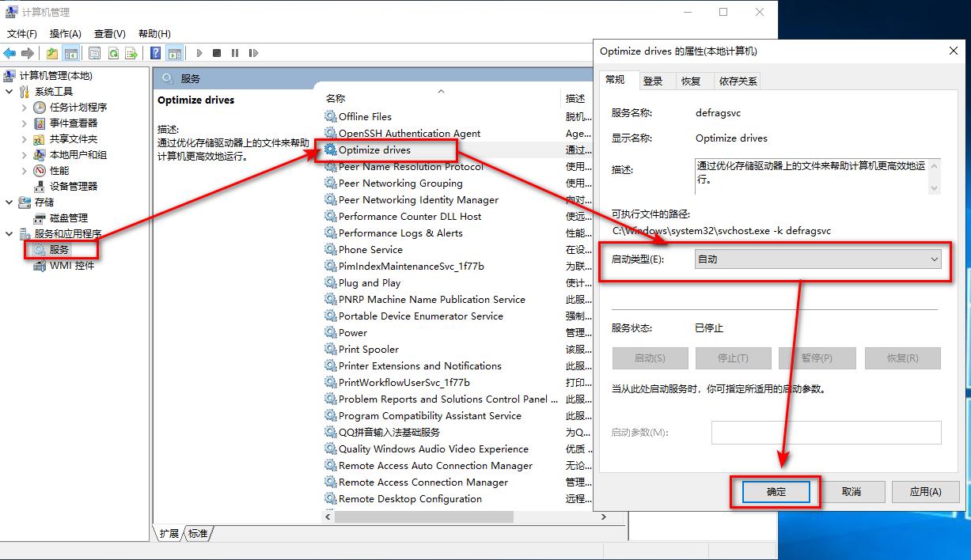The height and width of the screenshot is (560, 971).
Task: Select WMI 控件 tree node
Action: [x=72, y=265]
